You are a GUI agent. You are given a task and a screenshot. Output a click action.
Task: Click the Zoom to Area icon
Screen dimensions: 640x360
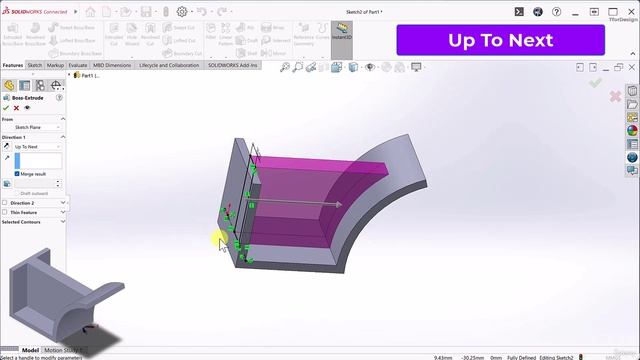(298, 67)
